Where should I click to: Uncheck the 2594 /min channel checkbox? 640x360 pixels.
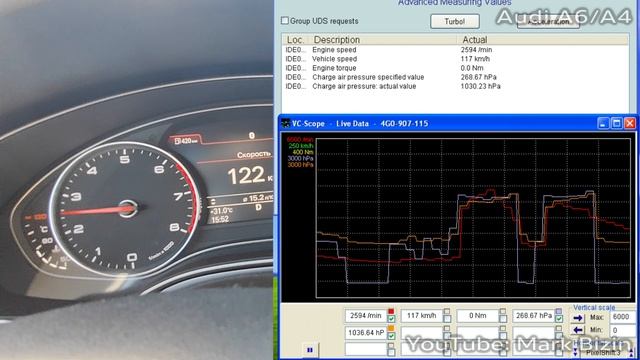pos(391,319)
